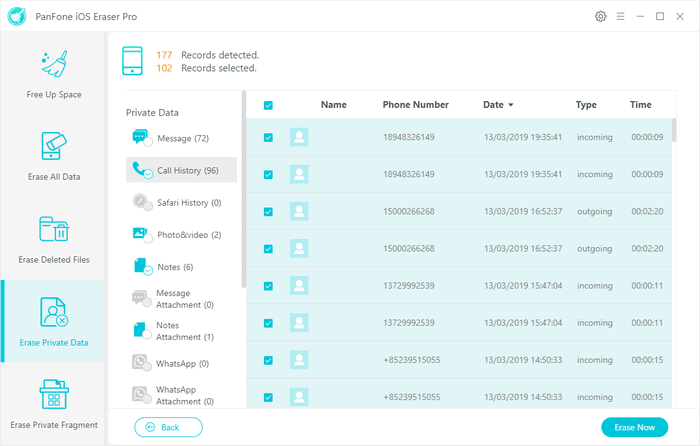Select the Erase Private Data icon

(54, 312)
